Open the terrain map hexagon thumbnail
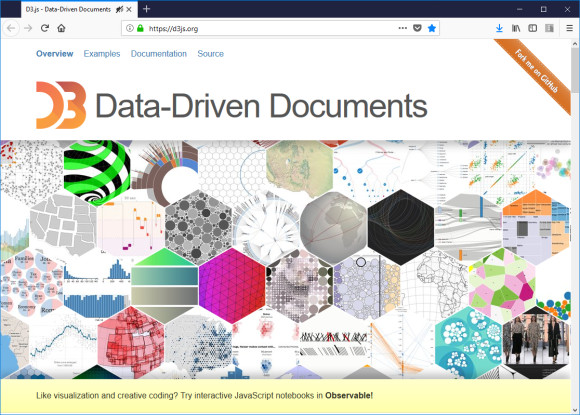 coord(300,168)
